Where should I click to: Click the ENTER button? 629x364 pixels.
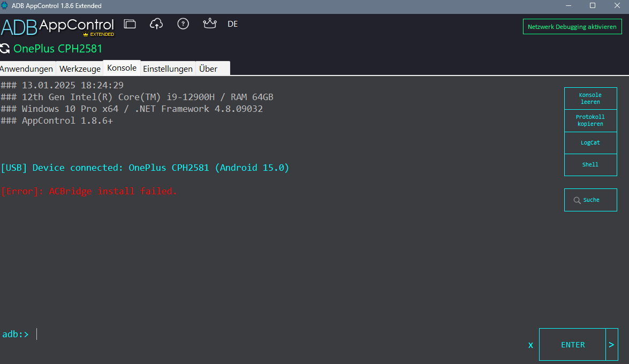coord(572,345)
